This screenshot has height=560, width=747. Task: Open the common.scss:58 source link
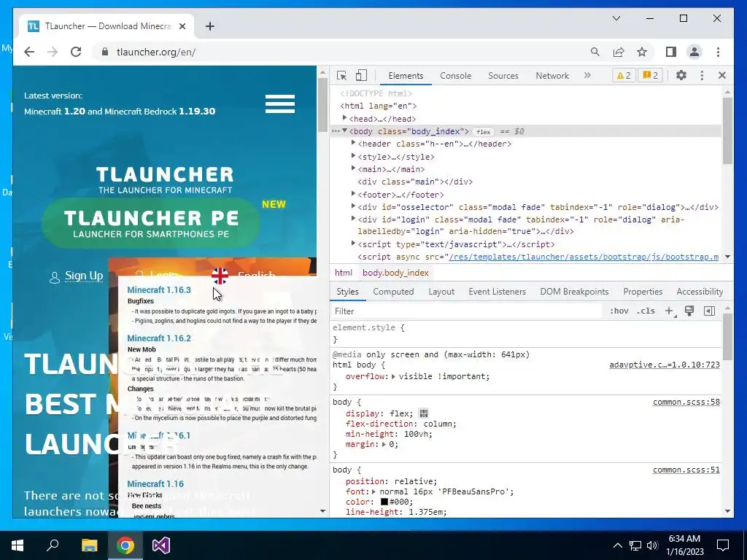click(686, 402)
